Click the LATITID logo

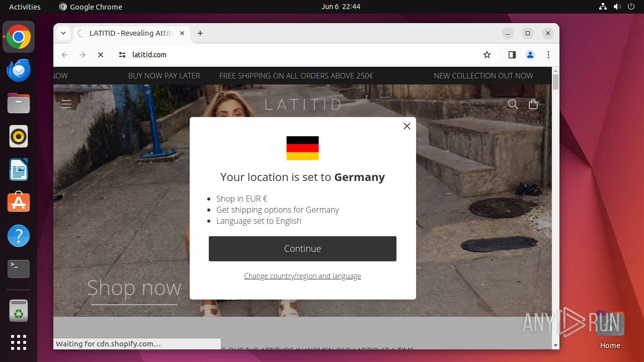[x=303, y=104]
